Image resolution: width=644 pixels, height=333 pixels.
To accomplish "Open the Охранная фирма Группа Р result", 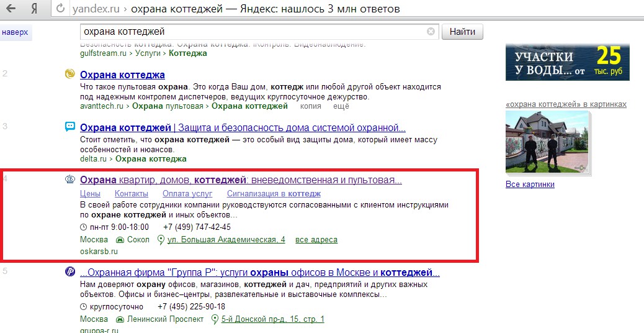I will (260, 273).
